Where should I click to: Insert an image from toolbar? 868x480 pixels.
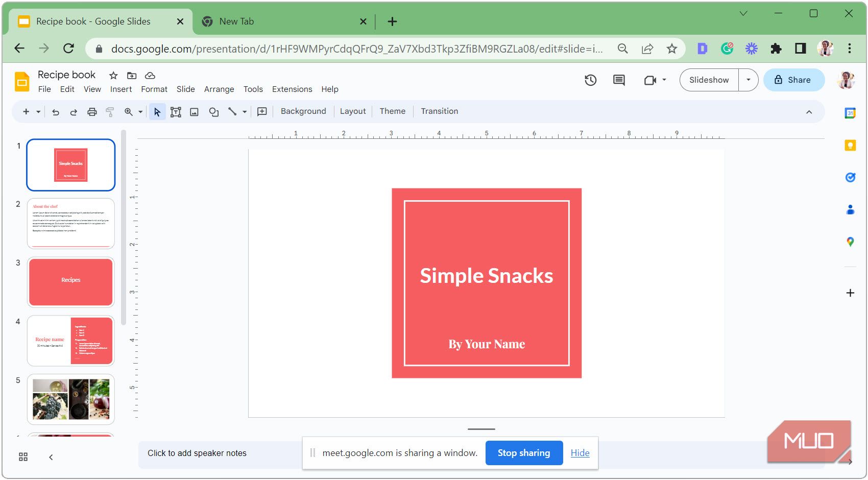click(194, 112)
